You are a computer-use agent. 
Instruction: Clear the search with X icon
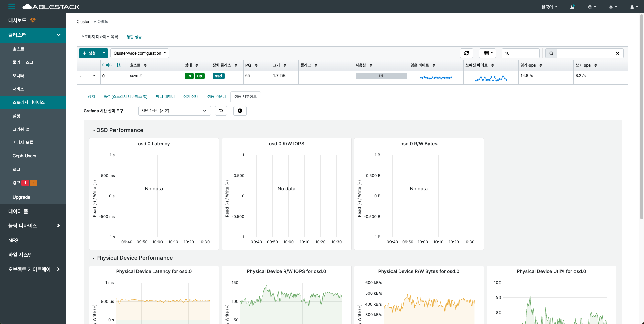(617, 53)
